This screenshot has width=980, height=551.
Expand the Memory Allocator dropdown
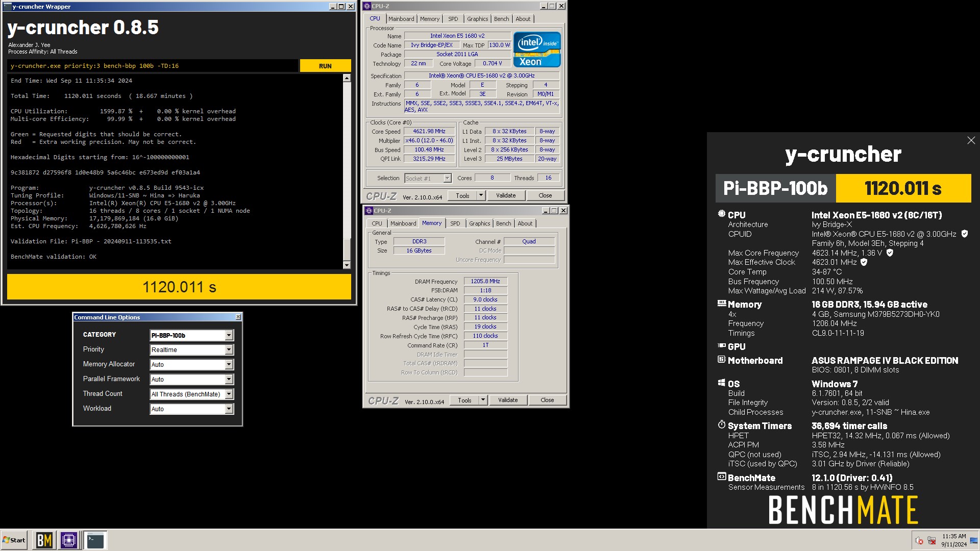[x=191, y=364]
